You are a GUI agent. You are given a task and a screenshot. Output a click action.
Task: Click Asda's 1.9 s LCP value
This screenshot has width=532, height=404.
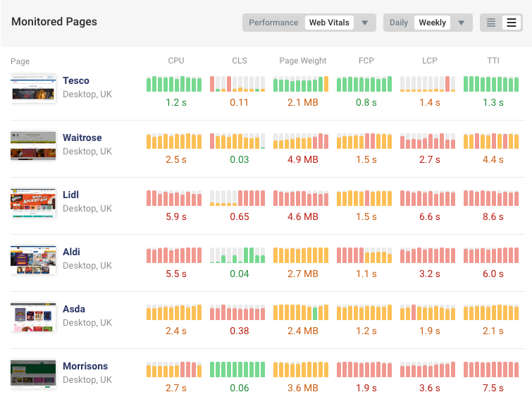click(430, 331)
